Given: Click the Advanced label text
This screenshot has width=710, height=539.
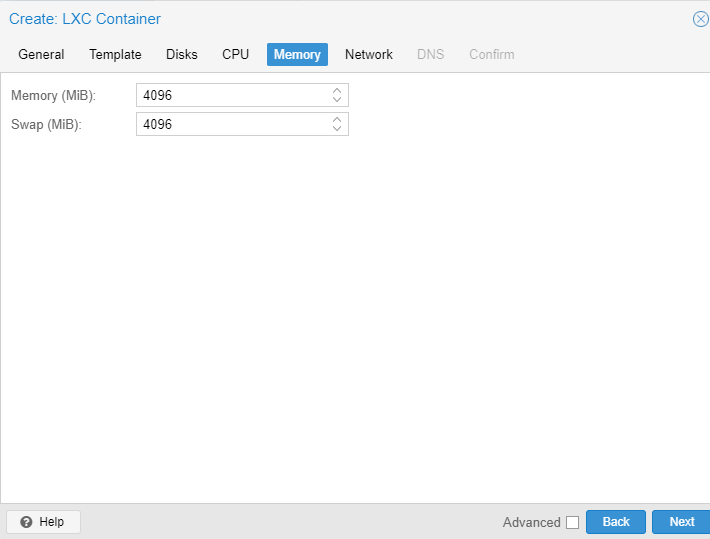Looking at the screenshot, I should pyautogui.click(x=532, y=522).
